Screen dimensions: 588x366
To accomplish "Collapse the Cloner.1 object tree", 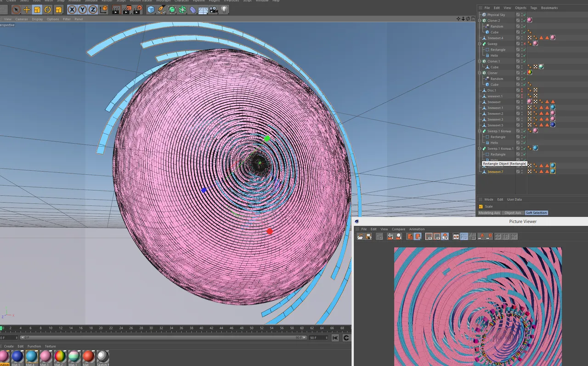I will 480,61.
